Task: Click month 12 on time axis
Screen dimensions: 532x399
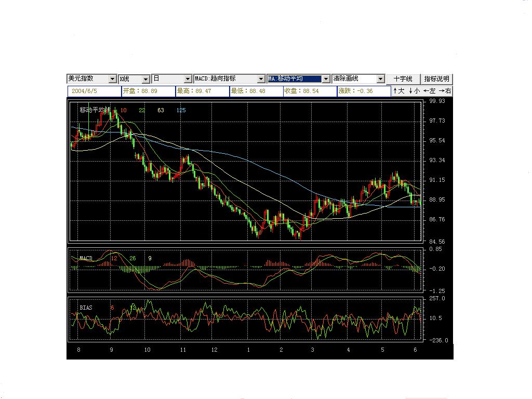Action: pyautogui.click(x=214, y=350)
